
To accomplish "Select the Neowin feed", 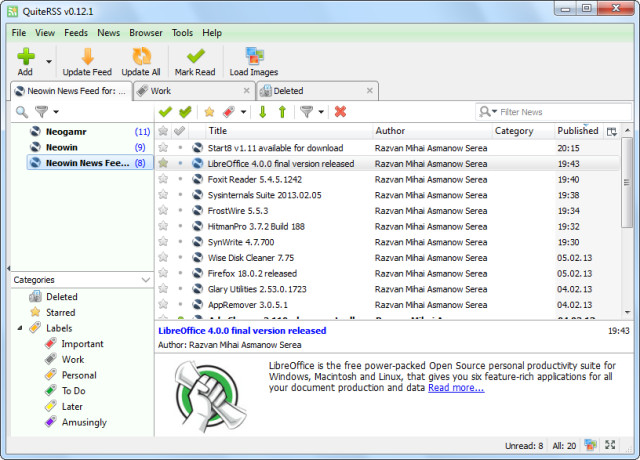I will pos(90,147).
